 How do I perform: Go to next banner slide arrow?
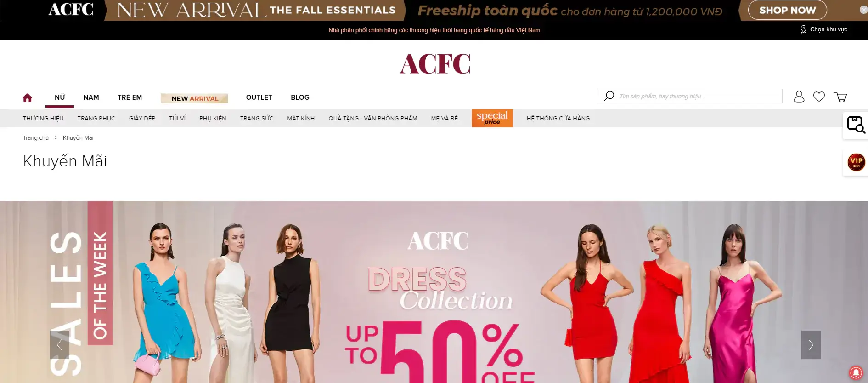(x=811, y=345)
